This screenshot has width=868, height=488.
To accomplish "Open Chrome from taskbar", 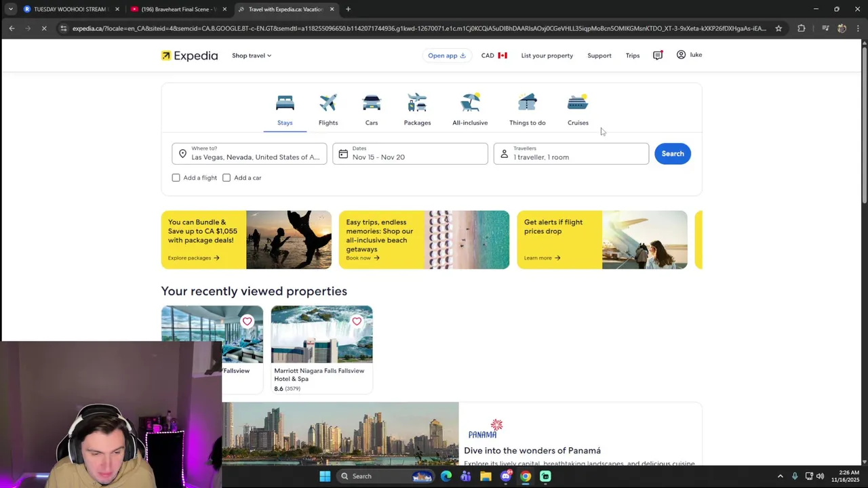I will click(526, 476).
